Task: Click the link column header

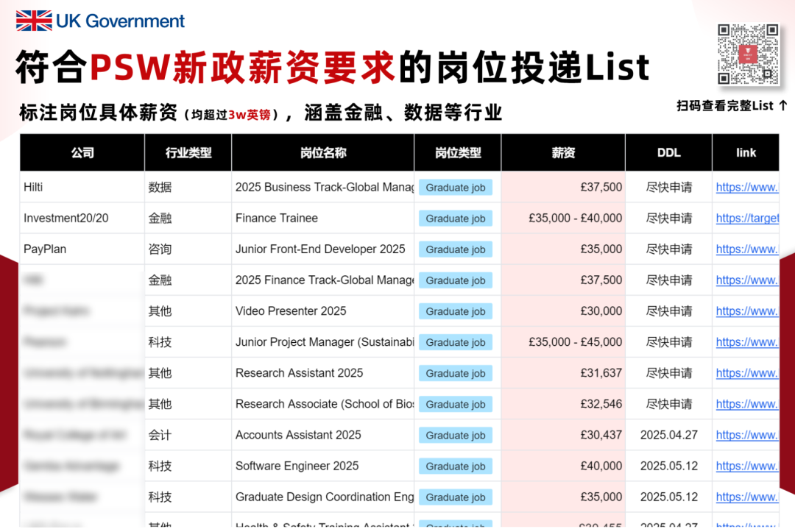Action: [746, 152]
